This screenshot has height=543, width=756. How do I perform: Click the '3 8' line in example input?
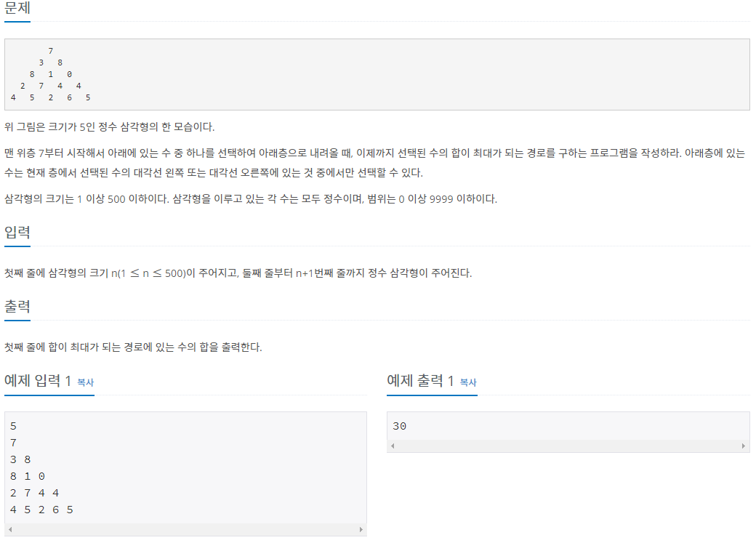coord(20,459)
